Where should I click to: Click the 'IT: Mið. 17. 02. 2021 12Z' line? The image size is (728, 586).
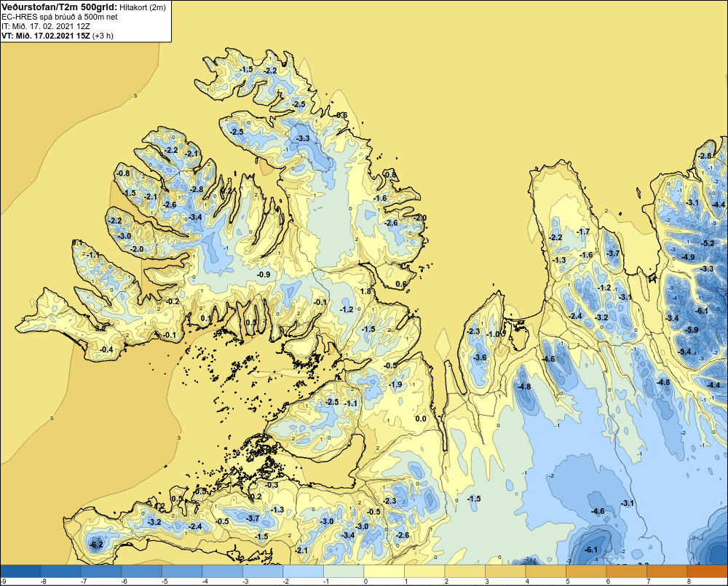45,26
